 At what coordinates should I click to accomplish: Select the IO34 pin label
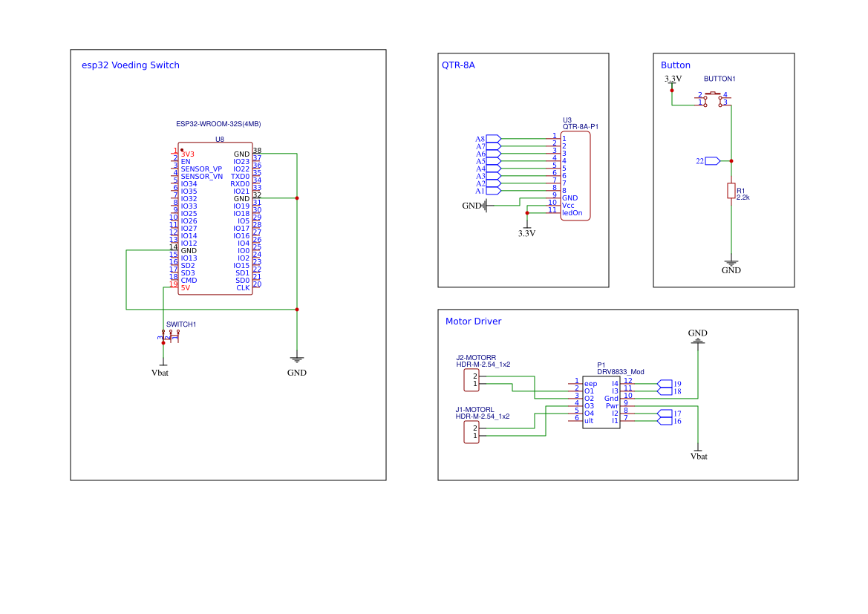tap(189, 184)
